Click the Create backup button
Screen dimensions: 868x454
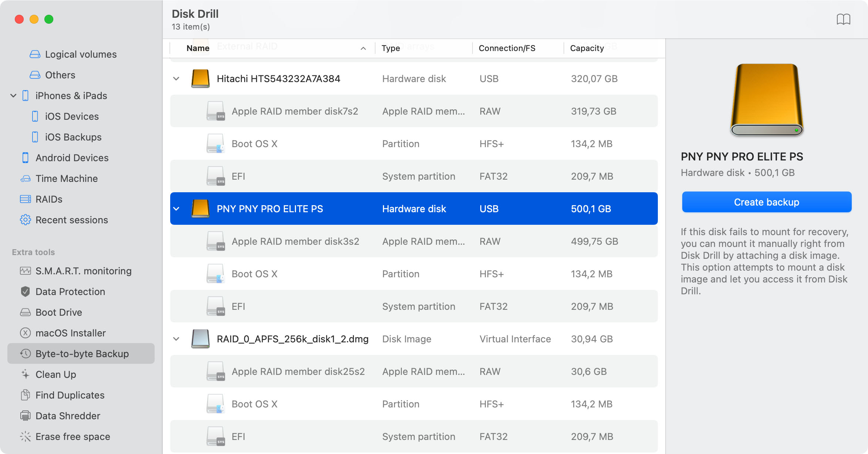pos(767,202)
